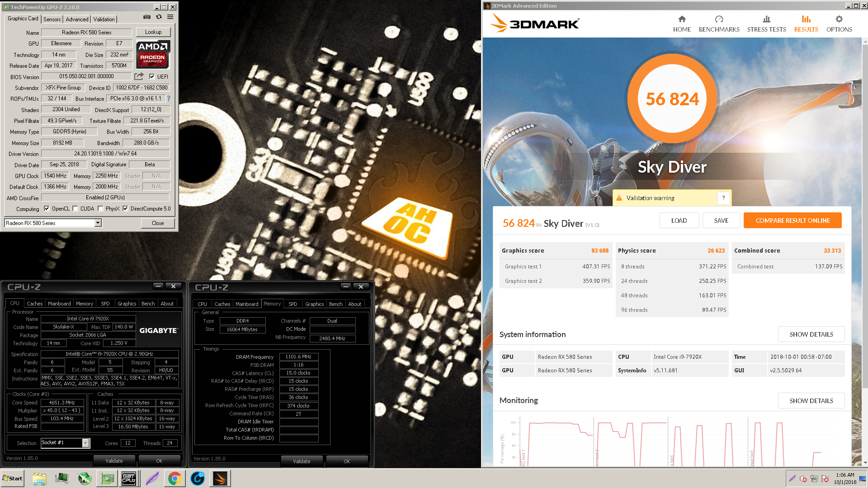Click the muted volume tray icon
Screen dimensions: 868x488
803,479
